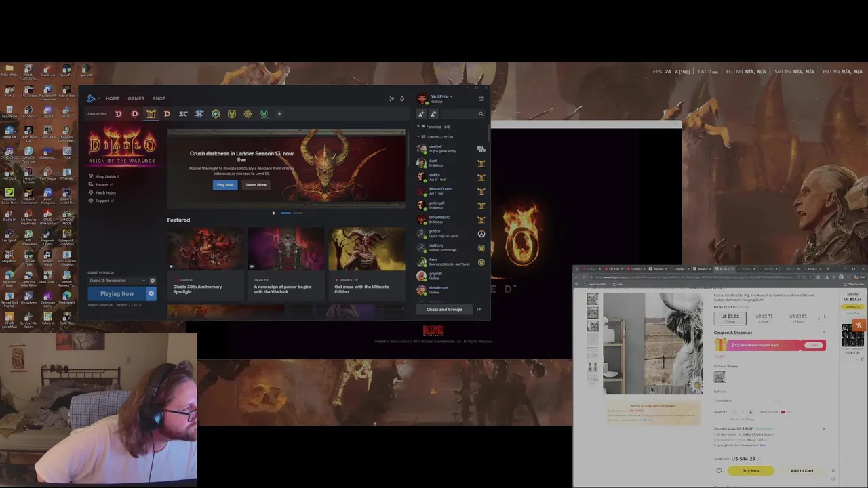This screenshot has width=868, height=488.
Task: Open the sparkle what's new icon
Action: pyautogui.click(x=391, y=99)
